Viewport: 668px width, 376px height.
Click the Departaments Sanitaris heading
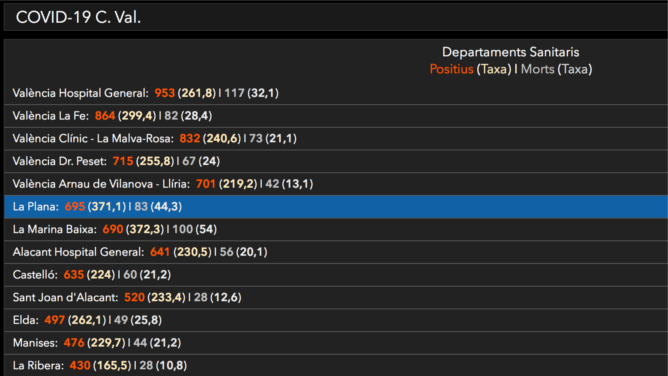click(x=510, y=52)
